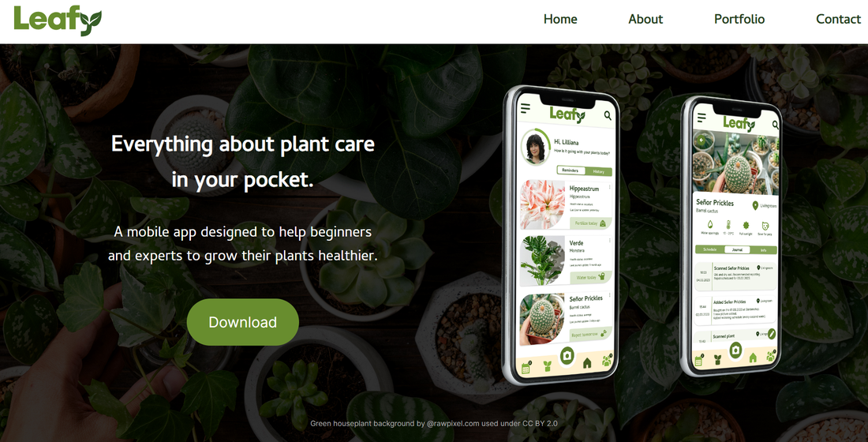
Task: Tap the hamburger menu on the left phone
Action: 526,109
